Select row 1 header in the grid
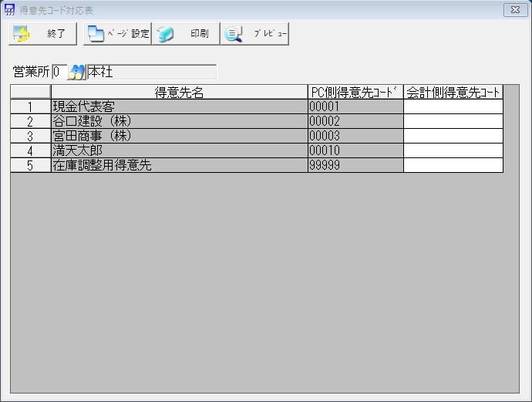 coord(30,106)
